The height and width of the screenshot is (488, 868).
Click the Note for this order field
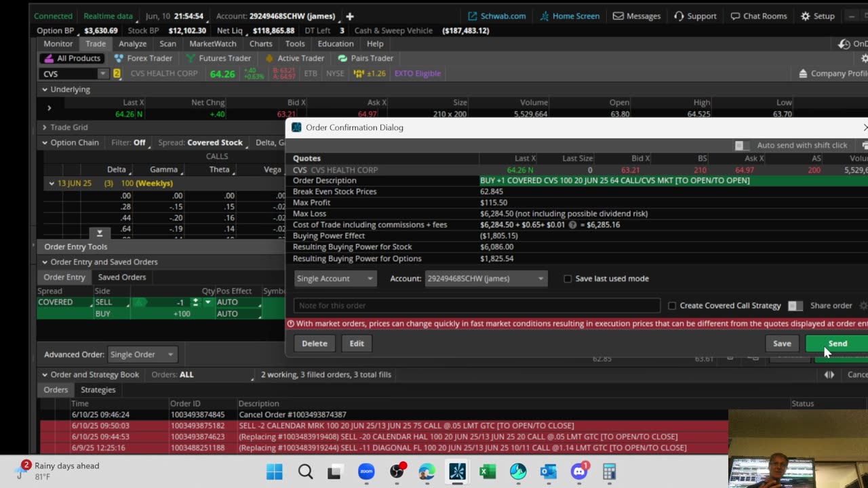click(477, 306)
